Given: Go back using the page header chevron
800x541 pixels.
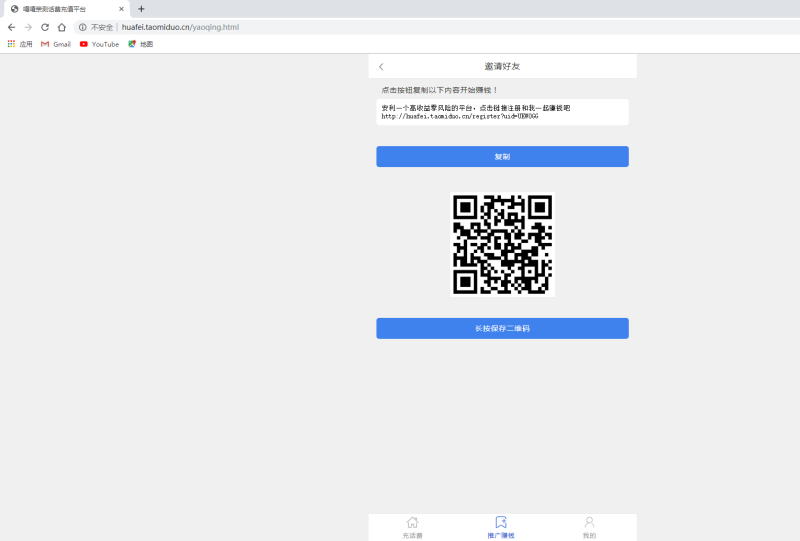Looking at the screenshot, I should (x=381, y=66).
